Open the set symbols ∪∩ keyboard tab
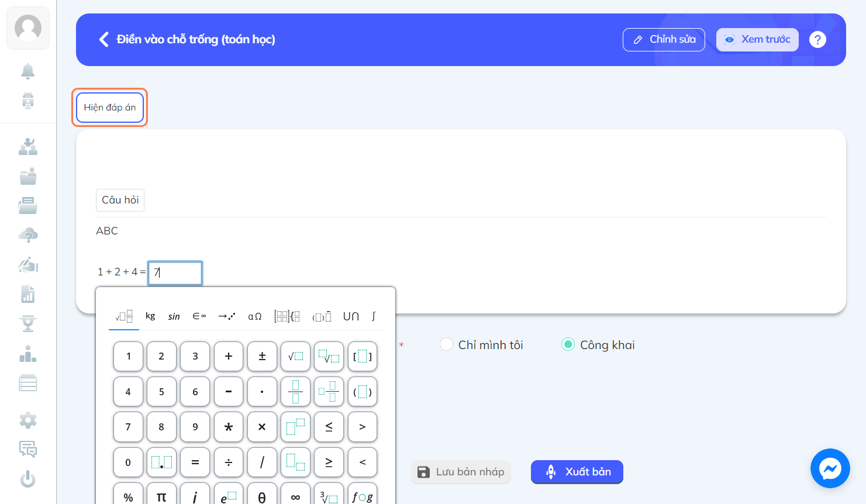Viewport: 866px width, 504px height. [x=351, y=316]
